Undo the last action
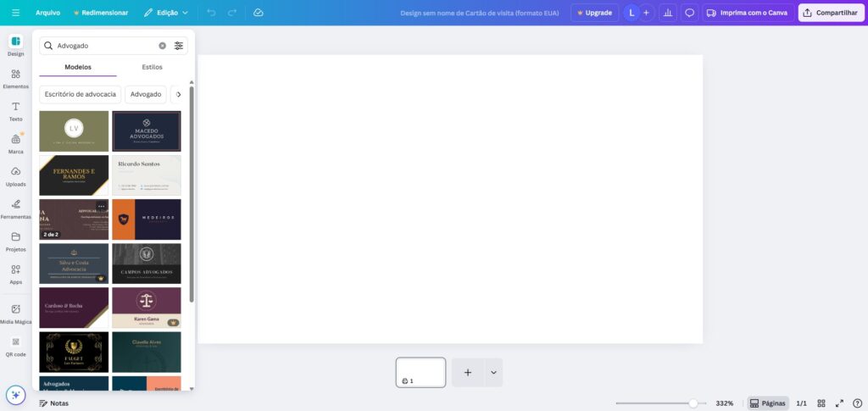868x411 pixels. (x=211, y=12)
